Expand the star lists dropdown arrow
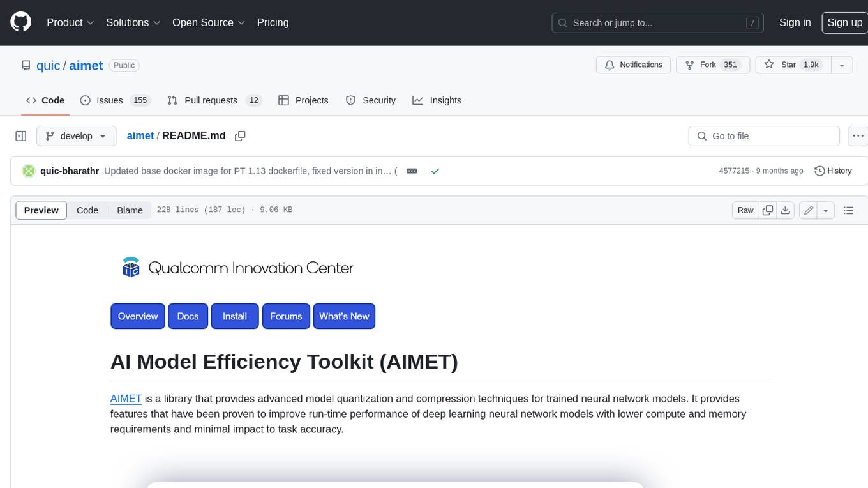 click(841, 65)
